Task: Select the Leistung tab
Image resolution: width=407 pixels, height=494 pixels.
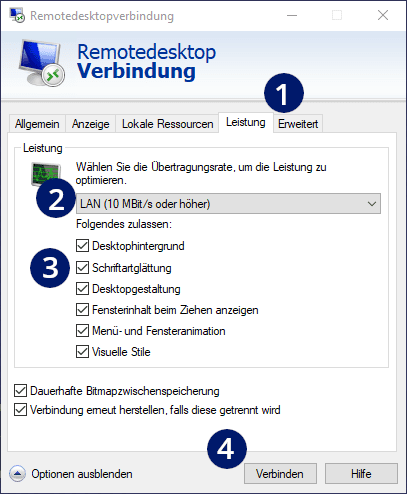Action: pyautogui.click(x=246, y=122)
